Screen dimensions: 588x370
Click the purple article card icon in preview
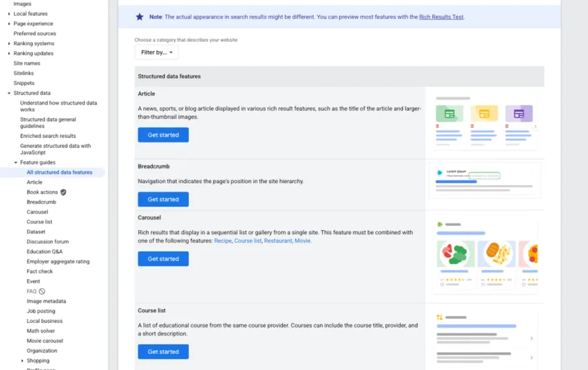point(519,113)
